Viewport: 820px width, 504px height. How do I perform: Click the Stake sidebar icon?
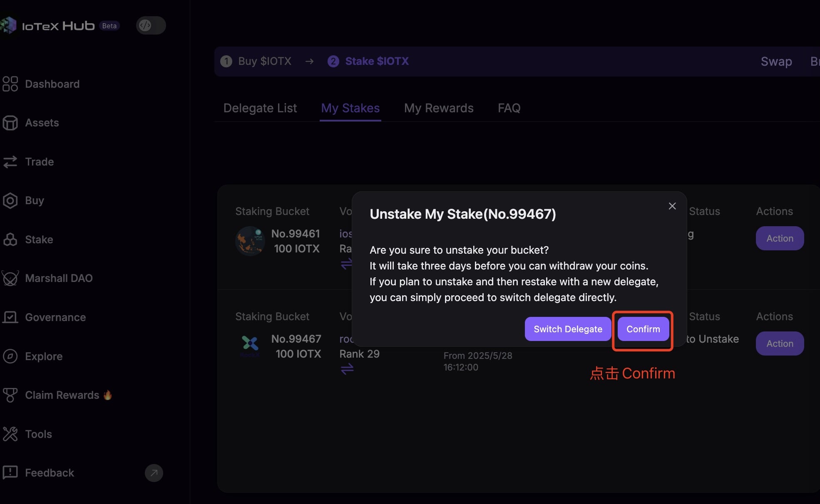(10, 240)
